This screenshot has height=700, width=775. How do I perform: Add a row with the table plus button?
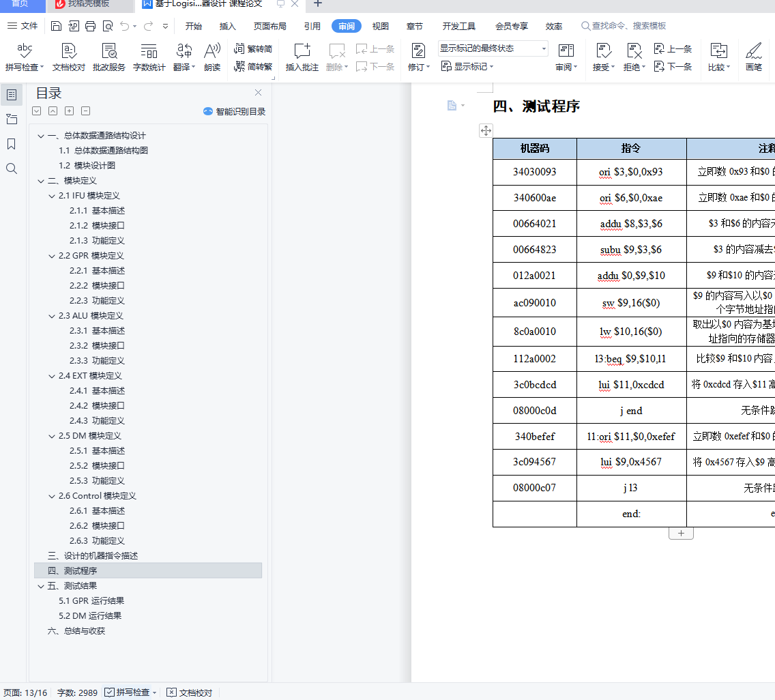pyautogui.click(x=681, y=534)
